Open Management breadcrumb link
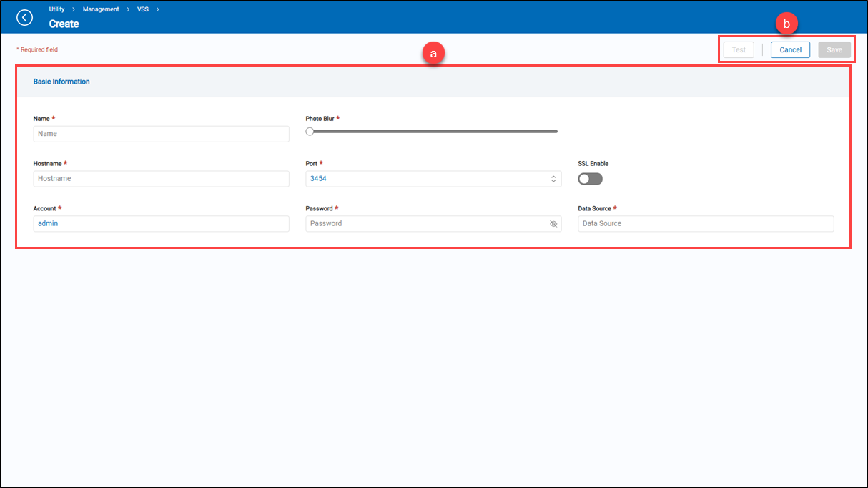The width and height of the screenshot is (868, 488). (101, 9)
